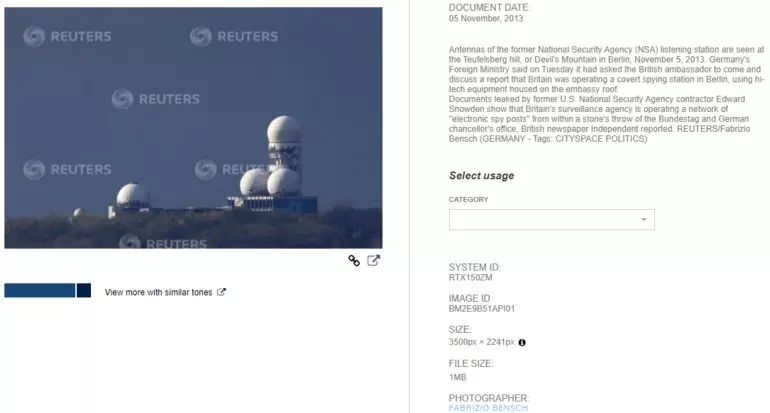Click the System ID value RTX150ZM
Screen dimensions: 770x413
pos(470,277)
